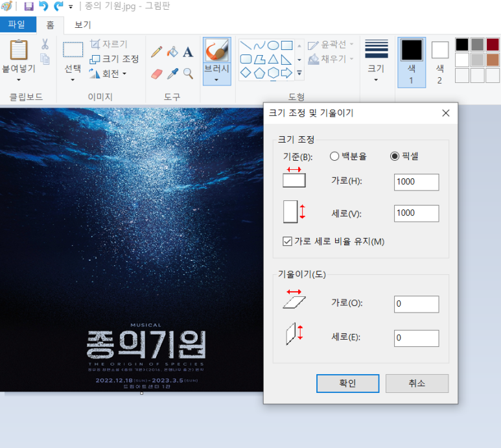Click the 붙여넣기 clipboard icon
Viewport: 501px width, 448px height.
[19, 50]
